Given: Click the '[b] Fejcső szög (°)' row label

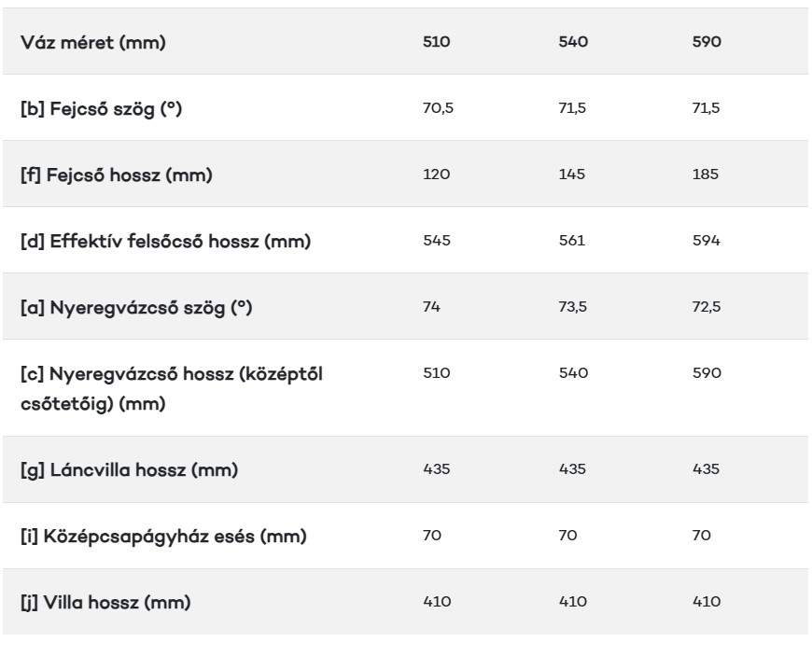Looking at the screenshot, I should pos(102,108).
